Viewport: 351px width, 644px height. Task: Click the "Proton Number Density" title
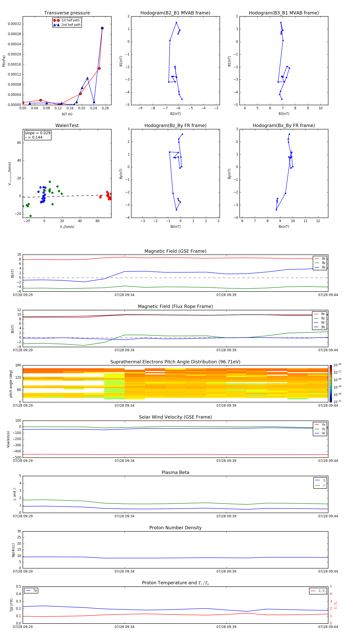tap(175, 528)
